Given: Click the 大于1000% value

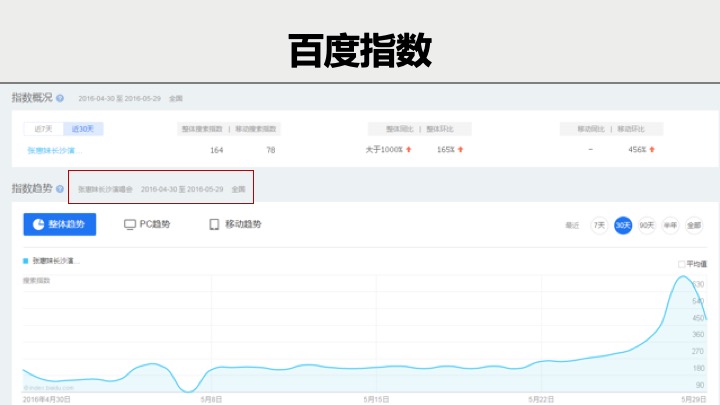Looking at the screenshot, I should point(384,150).
